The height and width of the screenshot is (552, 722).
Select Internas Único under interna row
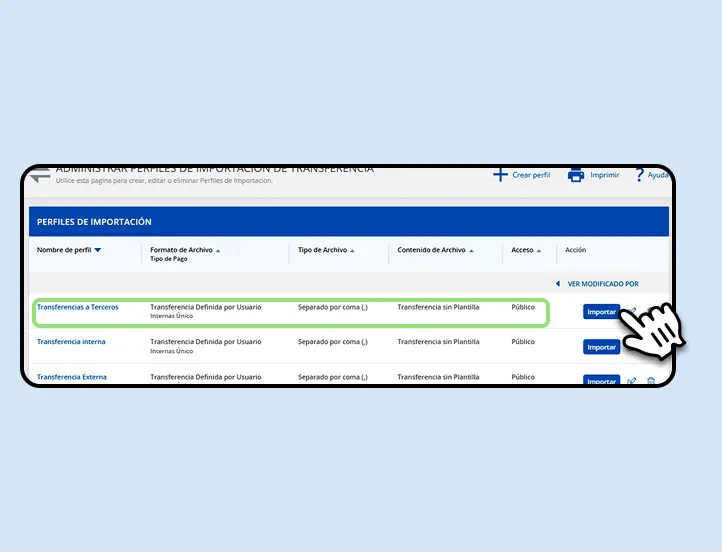pyautogui.click(x=171, y=351)
